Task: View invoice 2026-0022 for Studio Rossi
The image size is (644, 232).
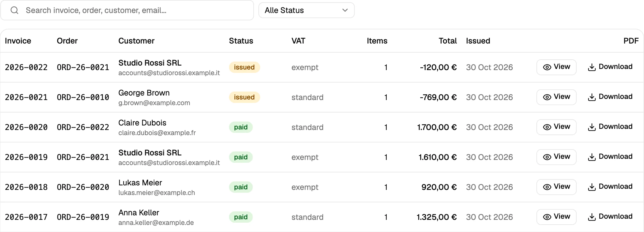Action: click(556, 67)
